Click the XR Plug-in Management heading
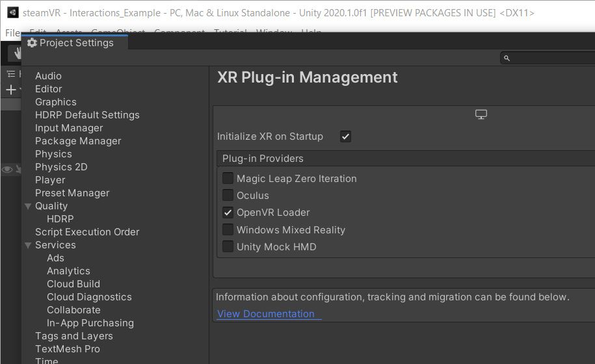Image resolution: width=595 pixels, height=364 pixels. (x=308, y=77)
